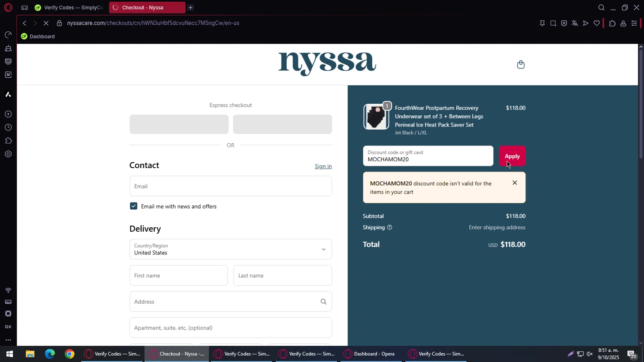Open File Explorer from taskbar
The height and width of the screenshot is (362, 644).
click(x=30, y=354)
